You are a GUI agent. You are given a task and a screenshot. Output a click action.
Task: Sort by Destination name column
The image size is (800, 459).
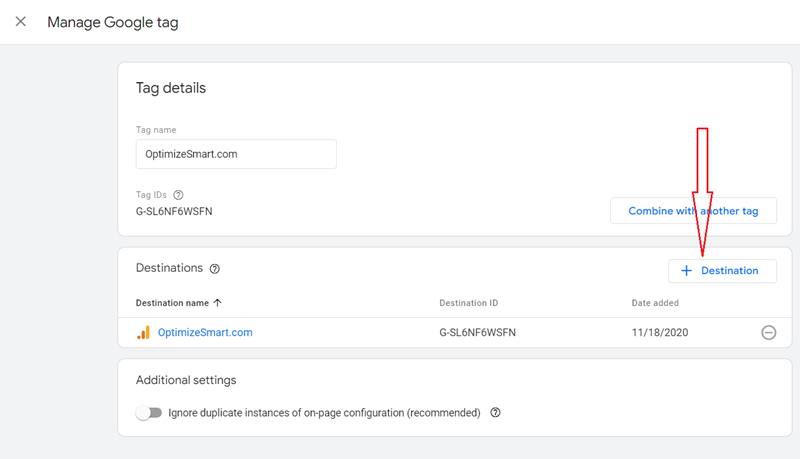pyautogui.click(x=172, y=303)
